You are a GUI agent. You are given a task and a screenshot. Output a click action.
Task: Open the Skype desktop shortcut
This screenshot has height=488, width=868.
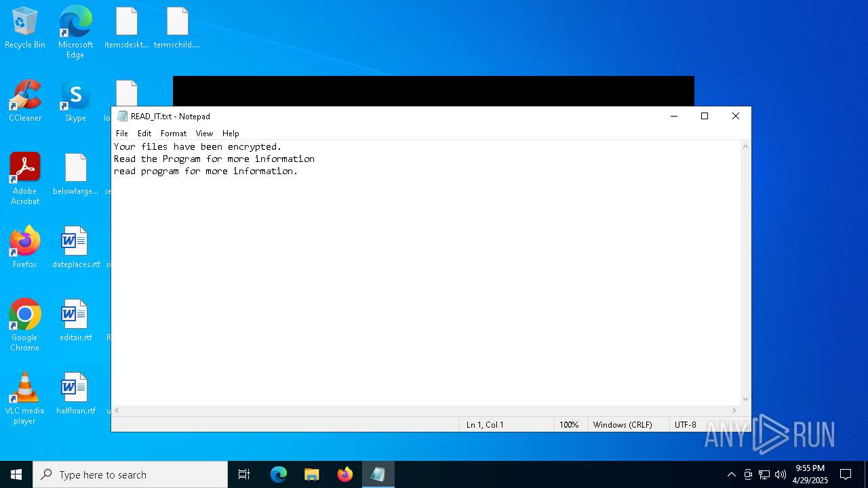tap(75, 101)
